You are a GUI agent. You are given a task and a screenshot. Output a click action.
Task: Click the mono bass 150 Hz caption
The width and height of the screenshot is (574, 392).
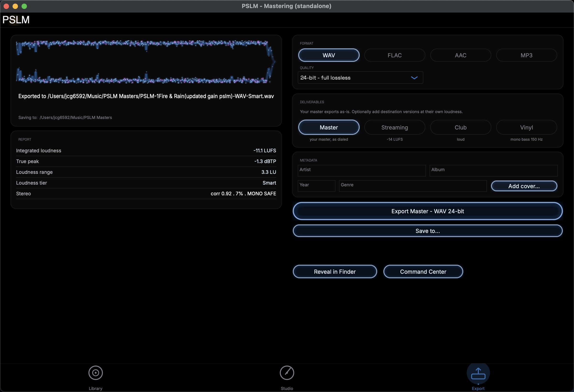(x=526, y=139)
